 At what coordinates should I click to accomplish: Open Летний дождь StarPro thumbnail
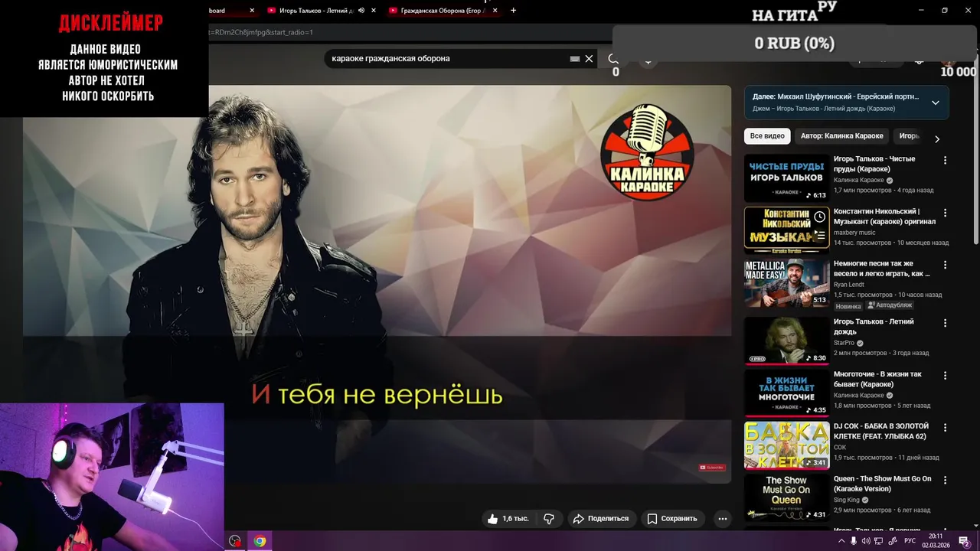click(786, 341)
